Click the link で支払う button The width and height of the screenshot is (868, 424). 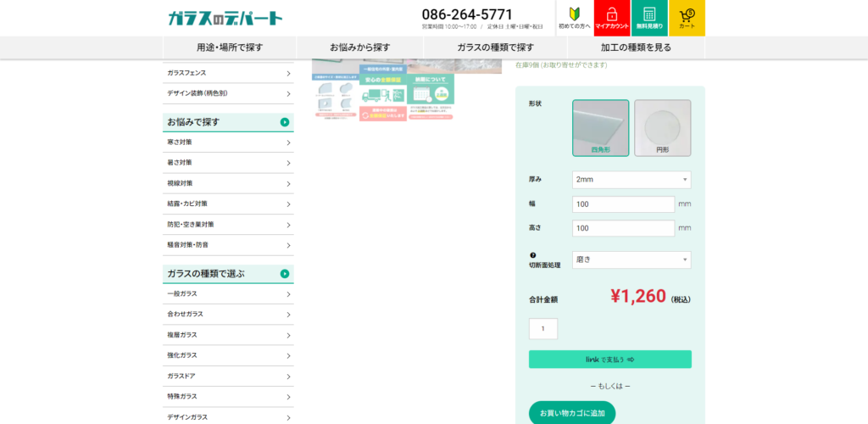pyautogui.click(x=609, y=360)
